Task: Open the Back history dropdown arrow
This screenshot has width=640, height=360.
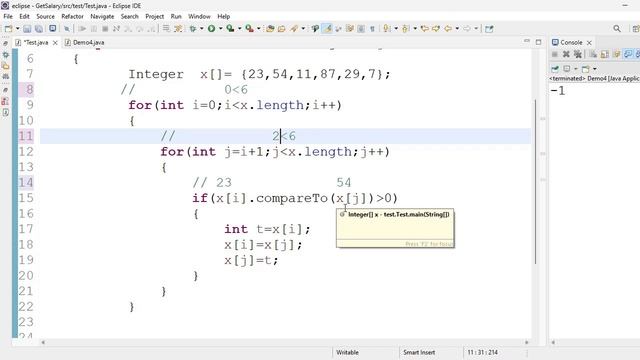Action: [457, 29]
